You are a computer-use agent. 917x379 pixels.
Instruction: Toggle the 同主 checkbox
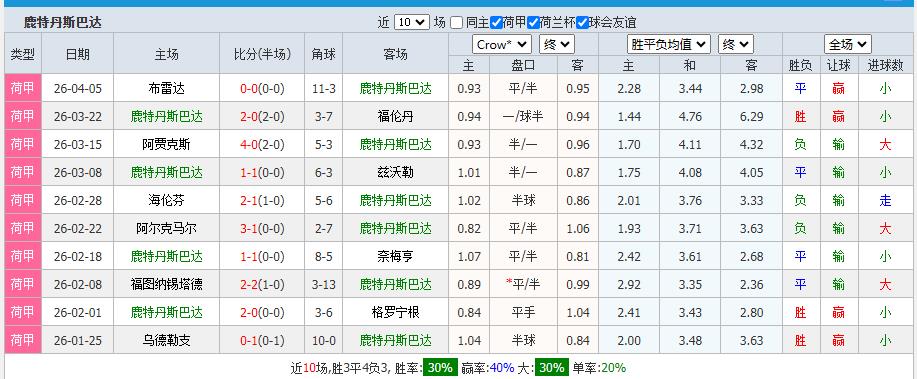click(x=457, y=23)
